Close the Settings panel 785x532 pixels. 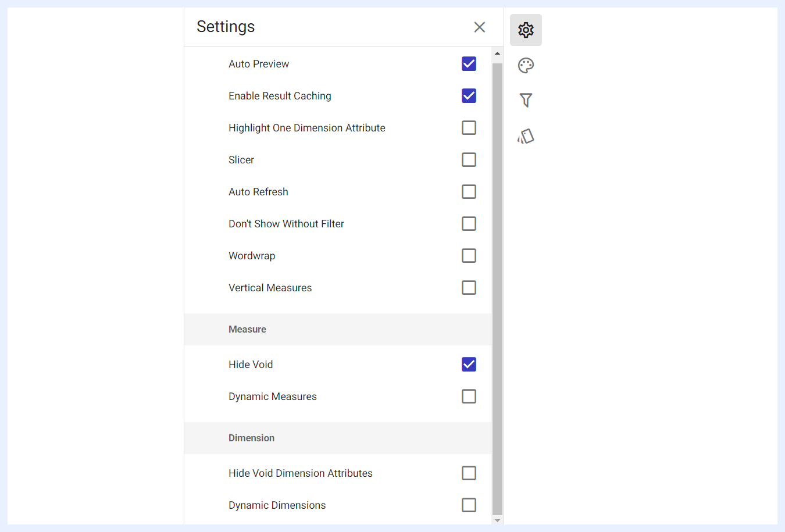(x=480, y=27)
